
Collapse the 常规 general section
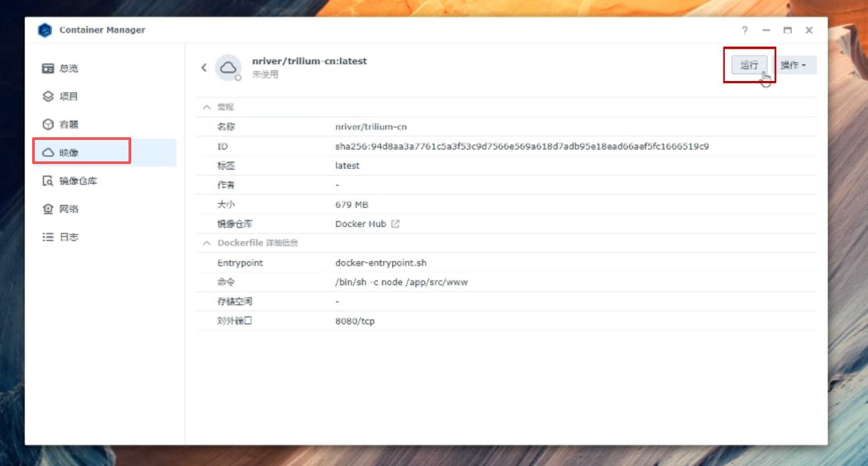(207, 107)
